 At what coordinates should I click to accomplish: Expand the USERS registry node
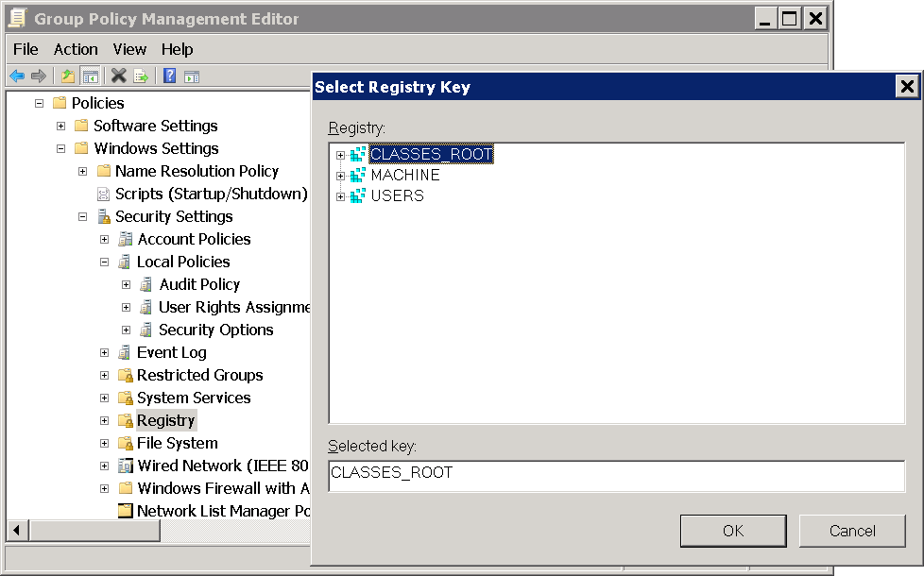(x=340, y=196)
